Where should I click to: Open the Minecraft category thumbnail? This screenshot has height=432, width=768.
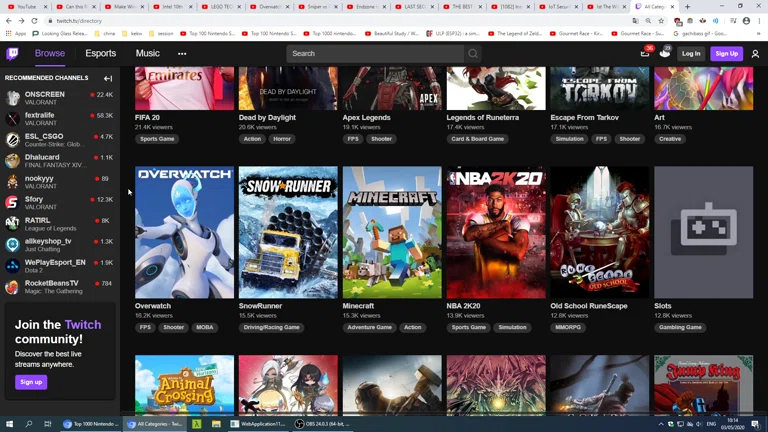[392, 232]
